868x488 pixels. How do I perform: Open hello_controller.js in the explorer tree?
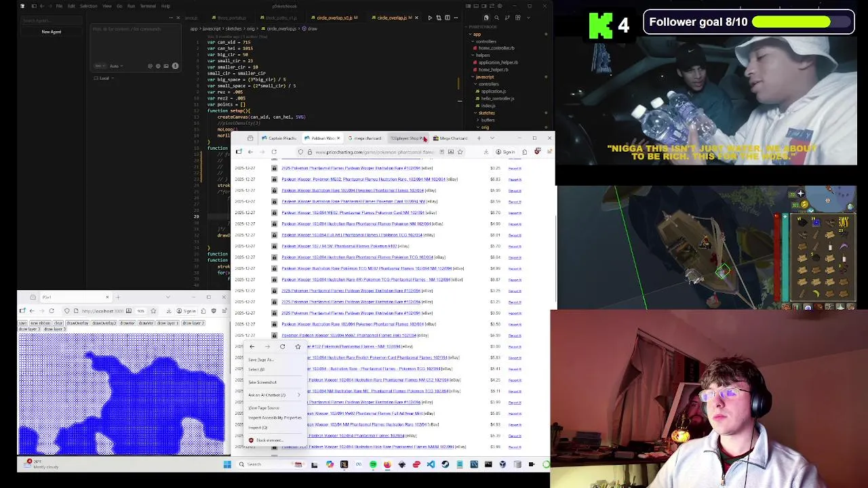tap(498, 98)
